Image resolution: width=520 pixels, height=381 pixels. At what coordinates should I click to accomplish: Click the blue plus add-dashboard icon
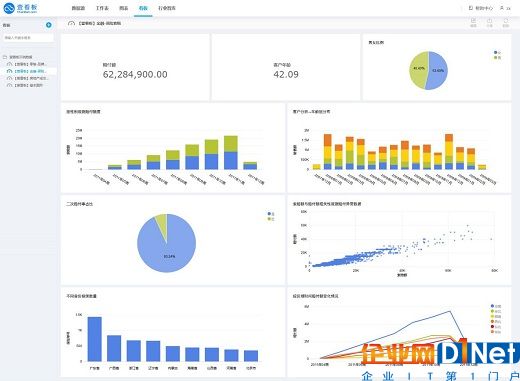pos(49,25)
